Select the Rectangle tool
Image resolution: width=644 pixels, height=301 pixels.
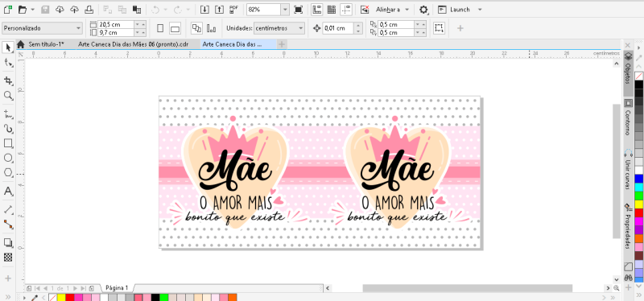(x=8, y=143)
